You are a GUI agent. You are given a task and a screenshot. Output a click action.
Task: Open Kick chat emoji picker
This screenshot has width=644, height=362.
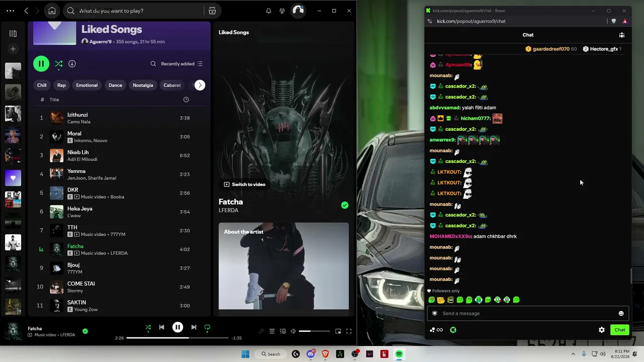pyautogui.click(x=621, y=313)
